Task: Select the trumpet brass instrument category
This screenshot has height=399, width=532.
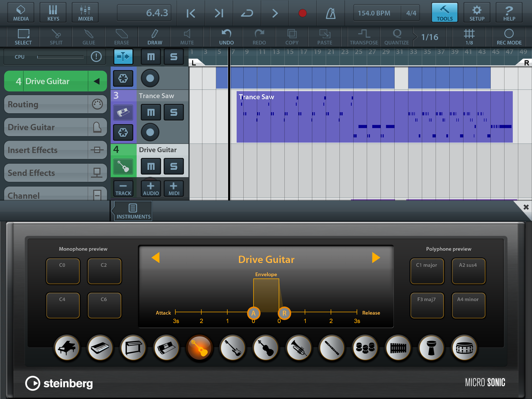Action: 299,348
